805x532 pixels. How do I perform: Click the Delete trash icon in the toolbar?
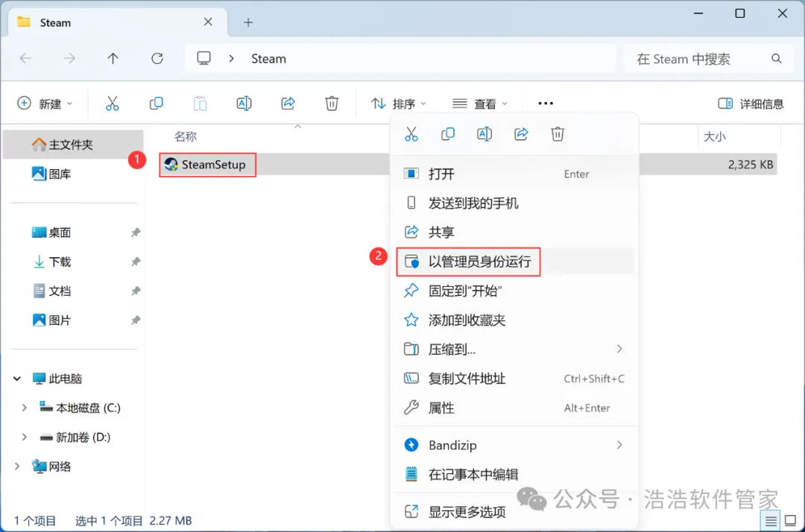[x=332, y=103]
